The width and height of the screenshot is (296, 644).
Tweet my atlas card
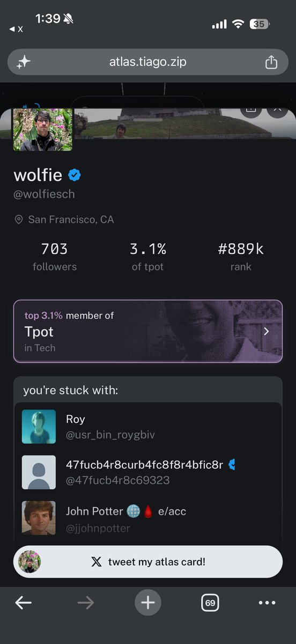[x=148, y=562]
